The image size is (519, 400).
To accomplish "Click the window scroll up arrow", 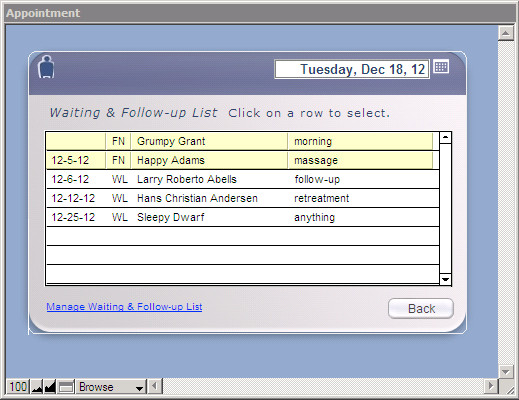I will (x=506, y=33).
